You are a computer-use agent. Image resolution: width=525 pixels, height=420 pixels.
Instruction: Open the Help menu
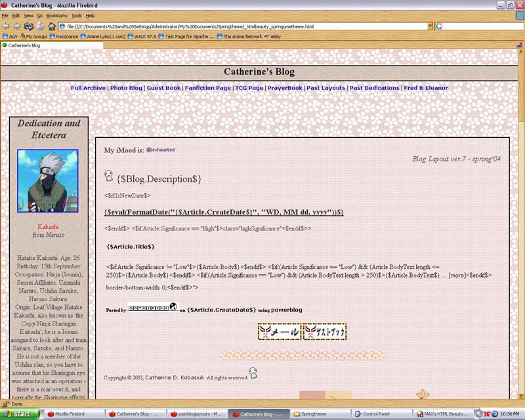click(x=90, y=16)
